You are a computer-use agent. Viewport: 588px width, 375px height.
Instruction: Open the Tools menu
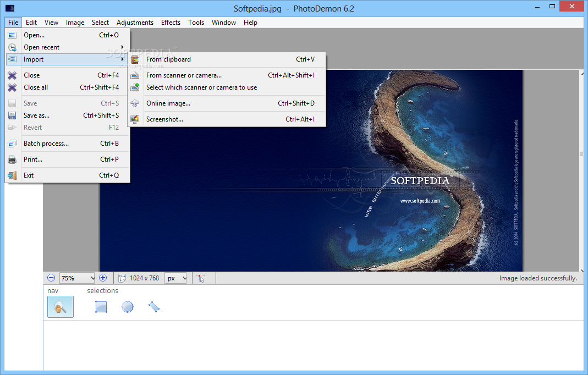[x=196, y=23]
